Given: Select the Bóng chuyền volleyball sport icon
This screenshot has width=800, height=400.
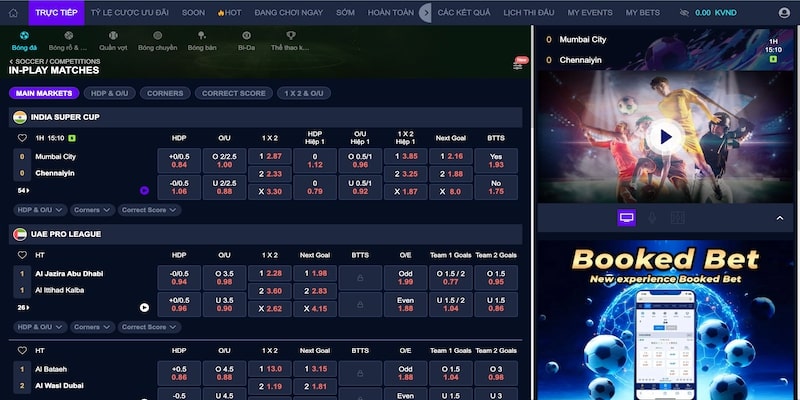Looking at the screenshot, I should [x=155, y=40].
